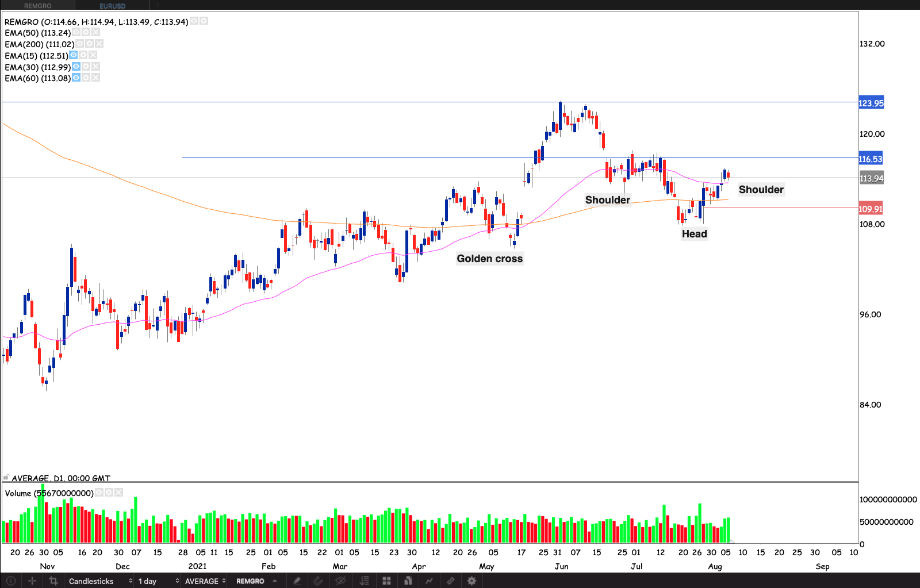Click the crop tool icon
920x588 pixels.
coord(53,581)
